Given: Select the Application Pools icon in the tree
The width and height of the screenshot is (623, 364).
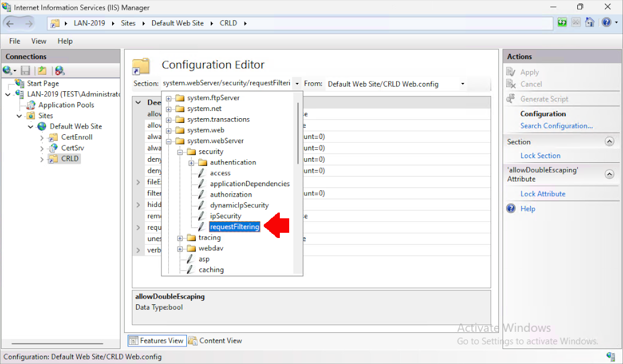Looking at the screenshot, I should click(x=31, y=105).
